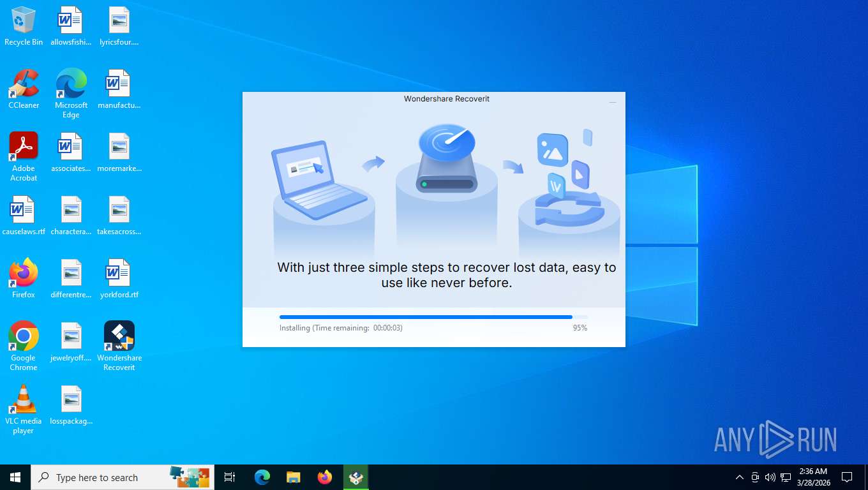This screenshot has height=490, width=868.
Task: Switch to the Recoverit installer taskbar item
Action: click(x=356, y=477)
